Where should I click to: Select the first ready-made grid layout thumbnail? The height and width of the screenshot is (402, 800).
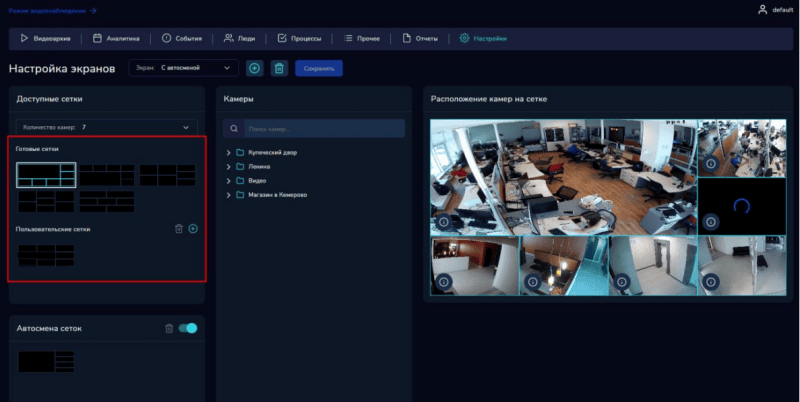[46, 174]
